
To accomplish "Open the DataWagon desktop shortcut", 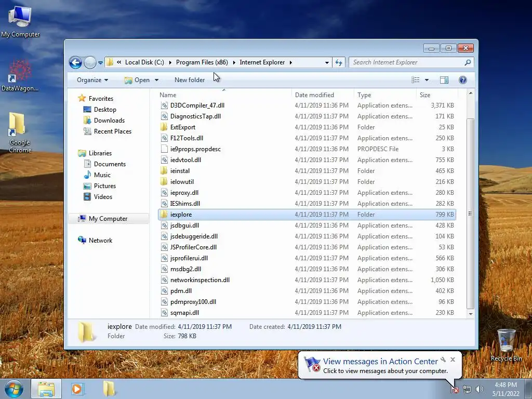I will tap(20, 75).
